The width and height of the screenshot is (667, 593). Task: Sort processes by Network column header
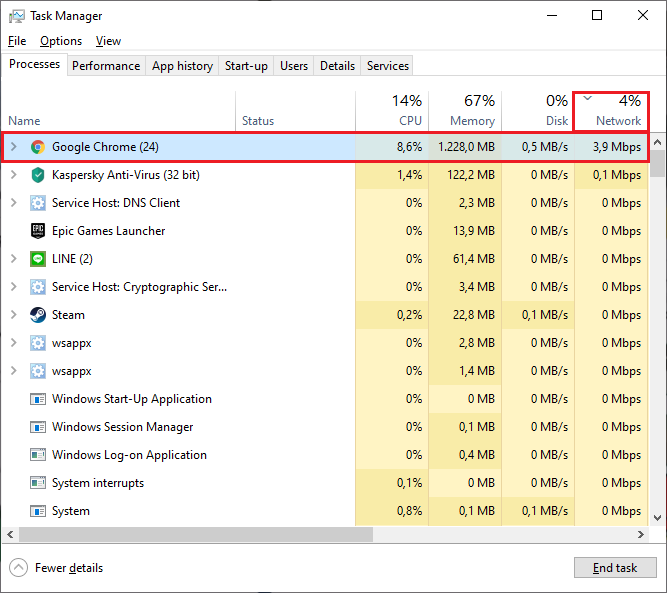tap(611, 111)
